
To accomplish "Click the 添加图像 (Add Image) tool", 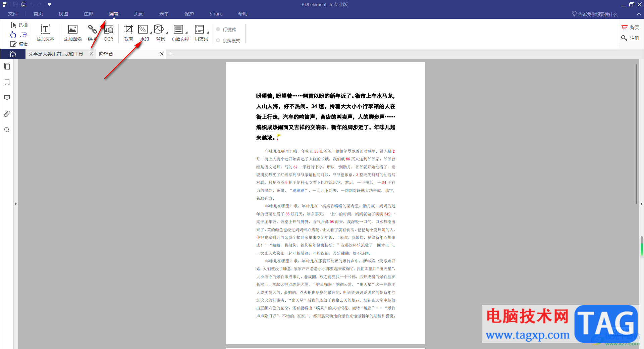I will click(73, 33).
